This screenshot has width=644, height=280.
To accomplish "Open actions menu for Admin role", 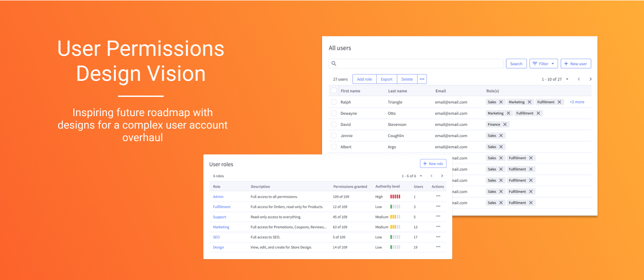I will (438, 196).
